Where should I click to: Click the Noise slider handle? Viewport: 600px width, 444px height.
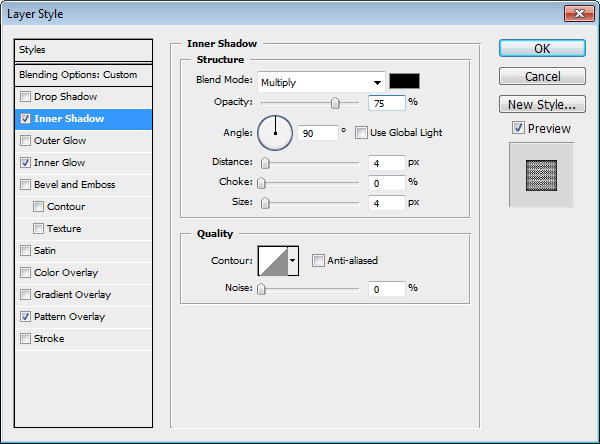pos(261,289)
